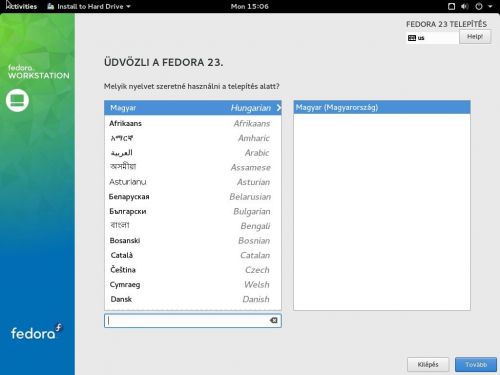Click the Install to Hard Drive app icon
Image resolution: width=500 pixels, height=375 pixels.
(50, 6)
